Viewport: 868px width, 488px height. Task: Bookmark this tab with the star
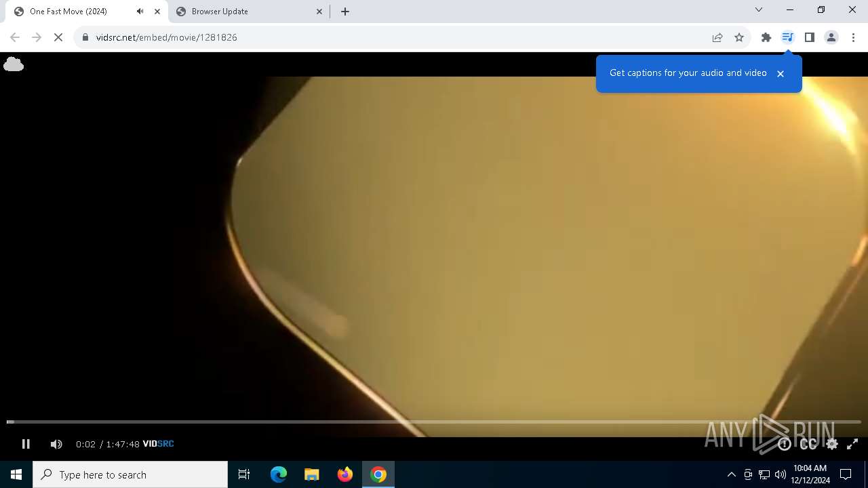tap(739, 37)
